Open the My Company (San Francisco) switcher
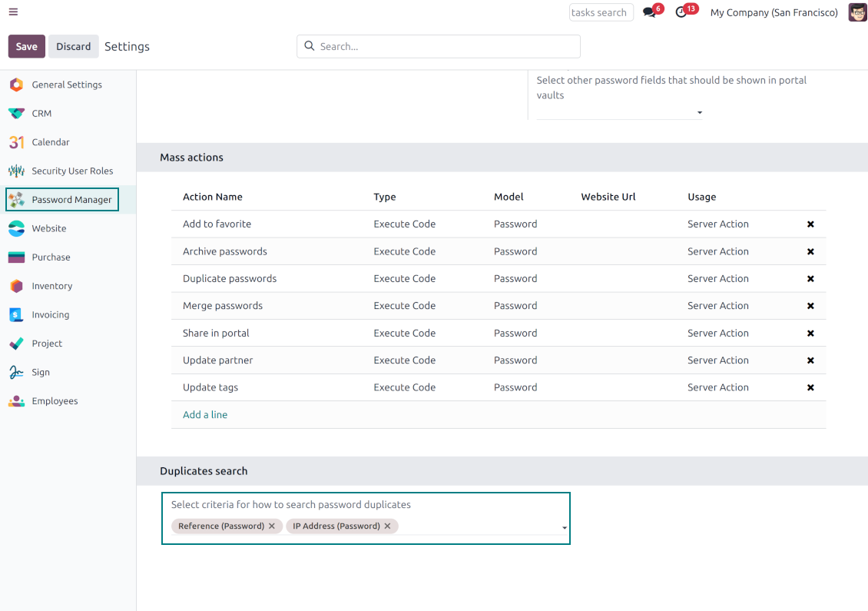This screenshot has height=611, width=868. pos(774,12)
